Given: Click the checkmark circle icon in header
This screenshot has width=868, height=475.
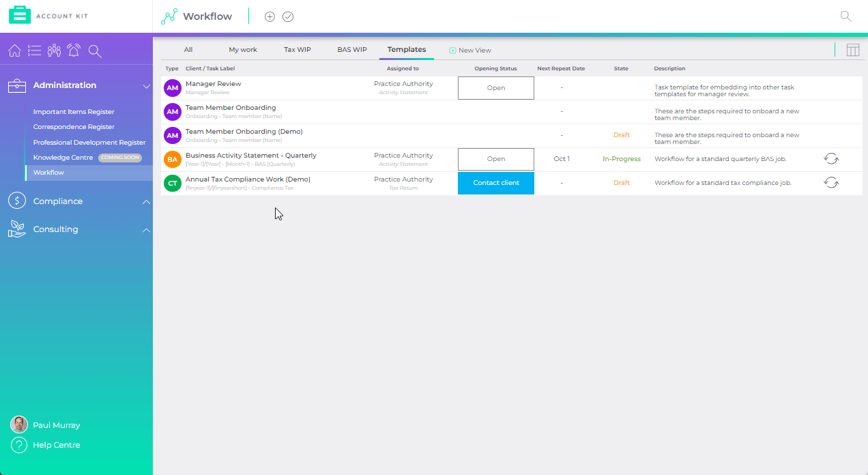Looking at the screenshot, I should (288, 16).
